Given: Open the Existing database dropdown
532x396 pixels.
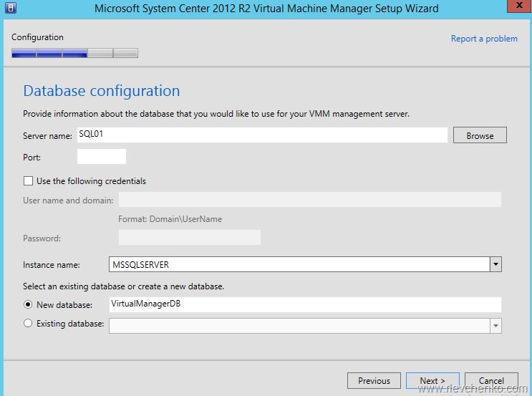Looking at the screenshot, I should [x=495, y=326].
